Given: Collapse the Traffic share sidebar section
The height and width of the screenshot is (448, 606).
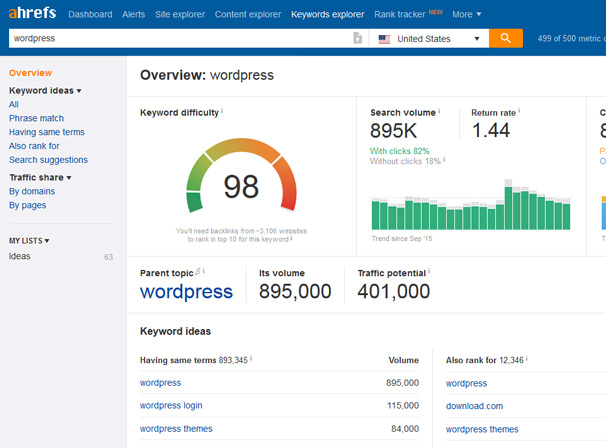Looking at the screenshot, I should pos(40,177).
